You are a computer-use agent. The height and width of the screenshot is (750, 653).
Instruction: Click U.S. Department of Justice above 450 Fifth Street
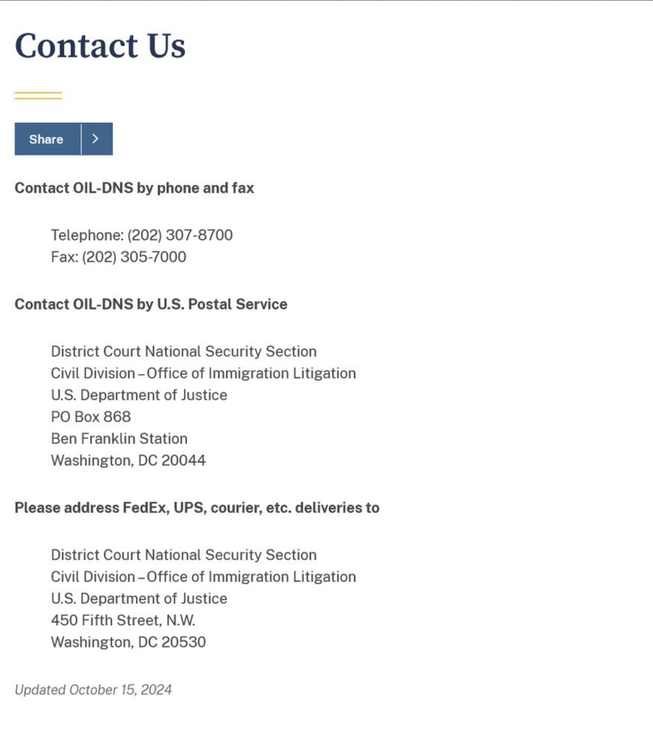point(139,599)
